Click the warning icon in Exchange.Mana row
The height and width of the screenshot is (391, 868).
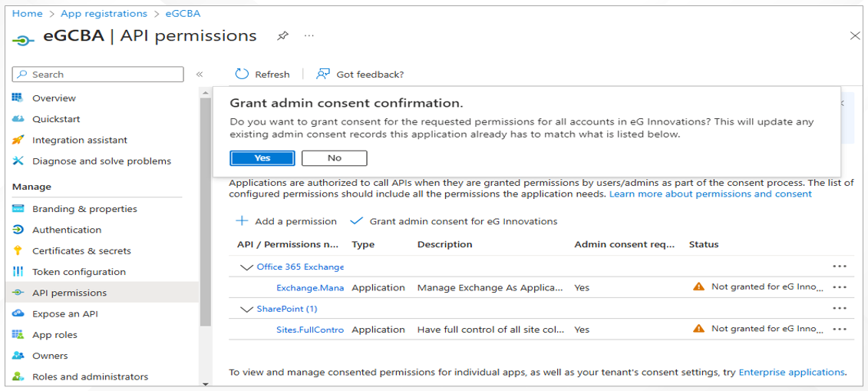pos(698,287)
